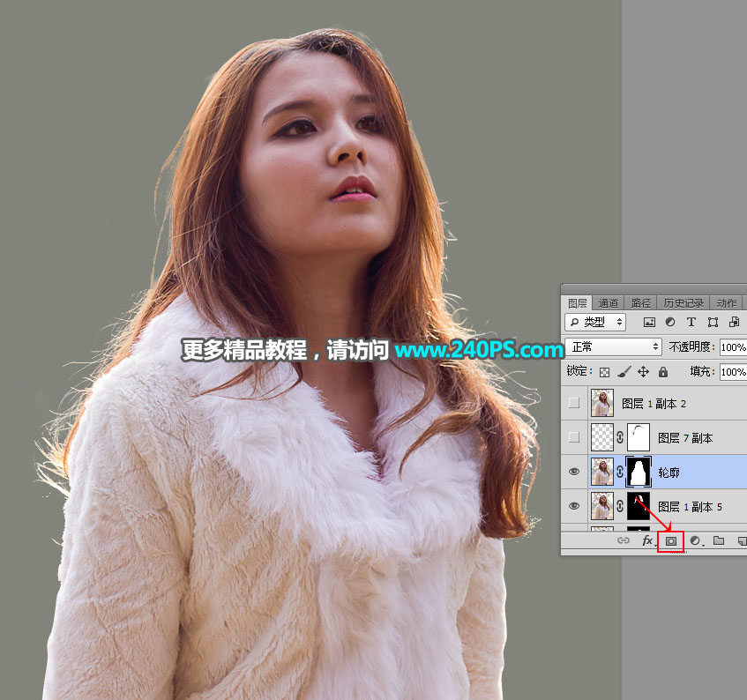Select layer name 图层 1 副本 5
This screenshot has width=747, height=700.
click(690, 507)
